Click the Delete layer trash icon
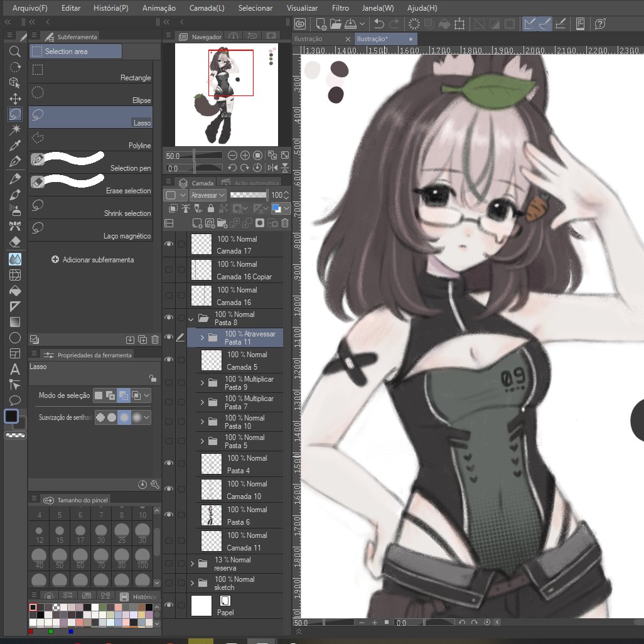Viewport: 644px width, 644px height. (x=284, y=223)
